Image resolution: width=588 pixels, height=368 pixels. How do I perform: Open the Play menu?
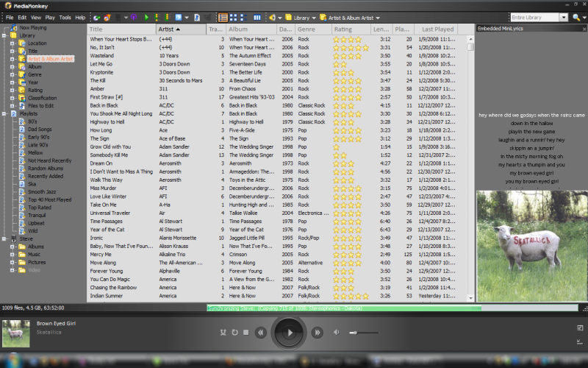point(49,17)
